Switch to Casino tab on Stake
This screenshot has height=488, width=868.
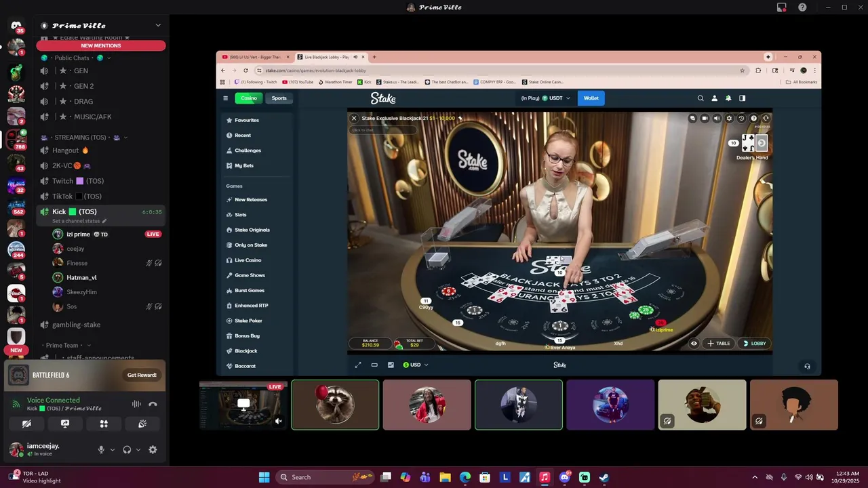249,98
